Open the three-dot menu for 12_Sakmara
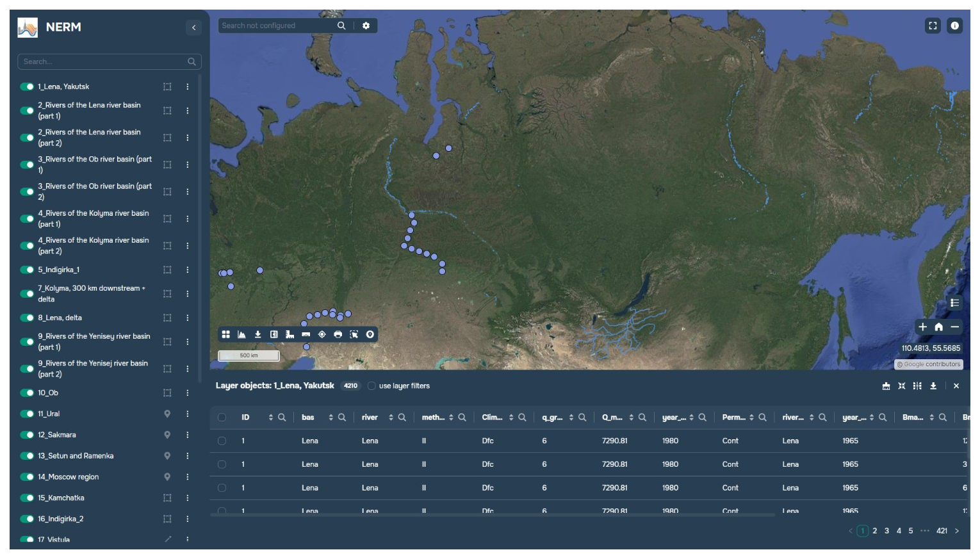This screenshot has width=980, height=559. (x=188, y=435)
